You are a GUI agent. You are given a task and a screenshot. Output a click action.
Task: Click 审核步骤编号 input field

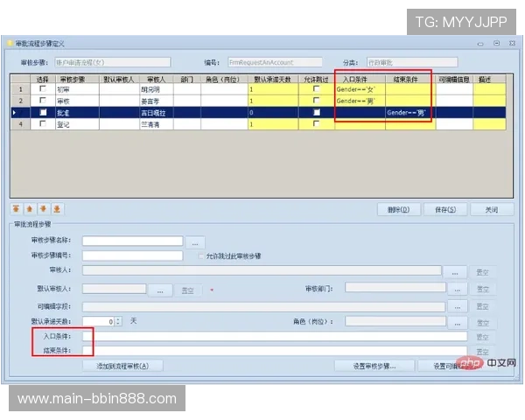133,255
